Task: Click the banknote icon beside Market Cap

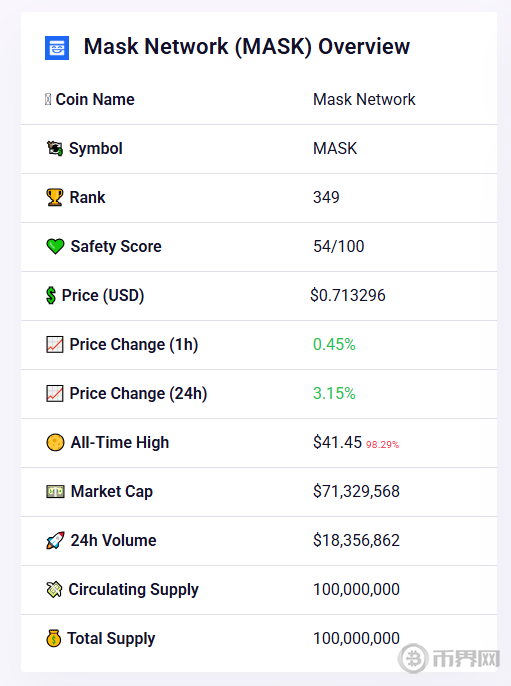Action: [55, 492]
